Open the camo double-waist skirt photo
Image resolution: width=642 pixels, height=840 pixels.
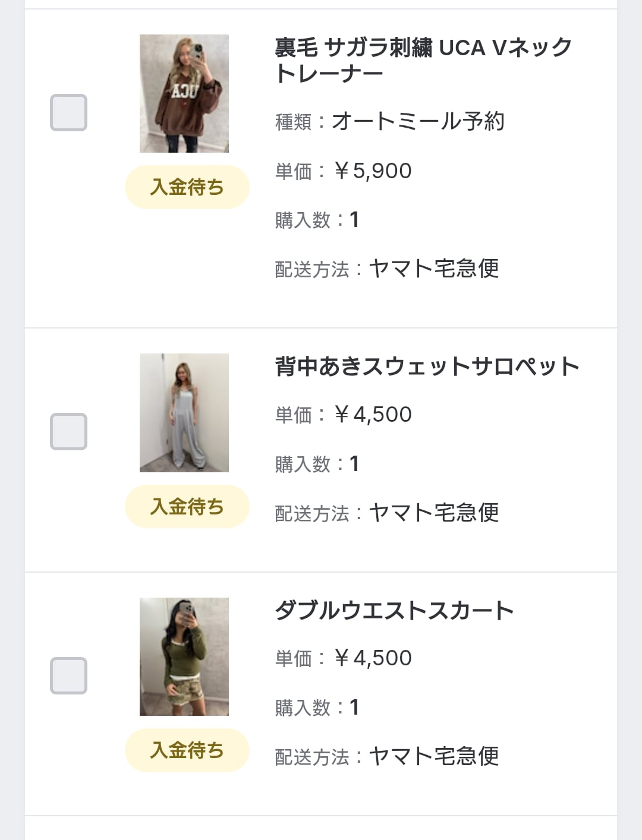[x=184, y=656]
